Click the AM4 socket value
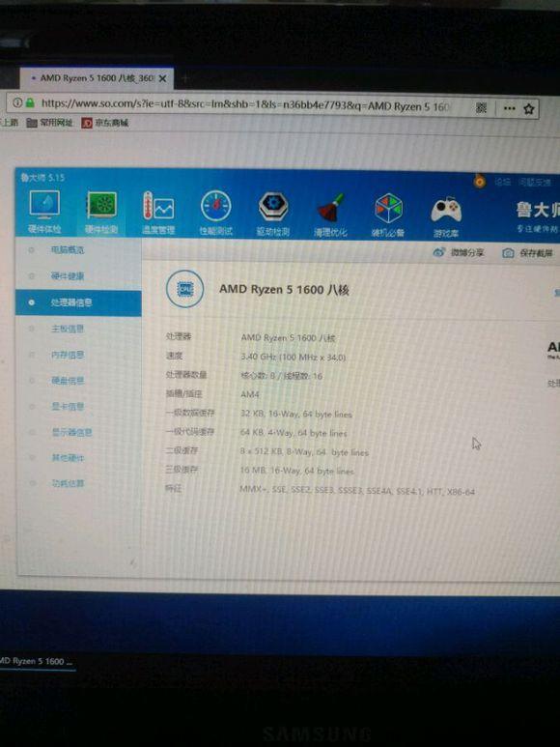The width and height of the screenshot is (560, 747). tap(250, 394)
